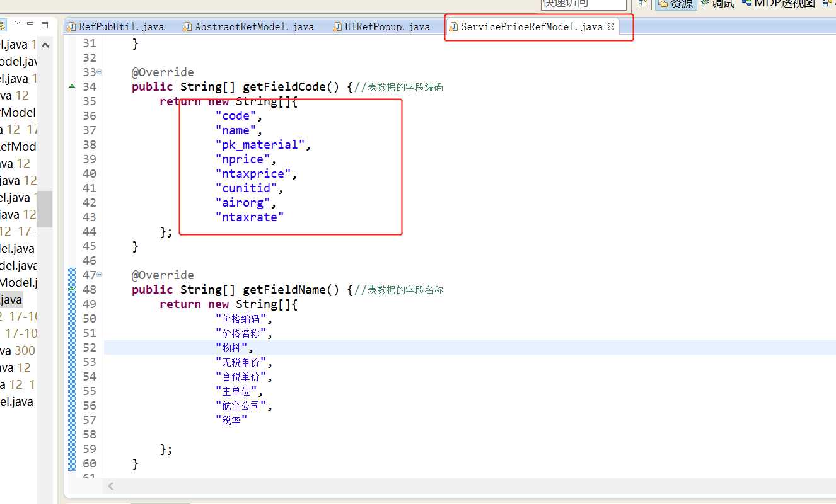Viewport: 836px width, 504px height.
Task: Click the "ntaxrate" string literal
Action: (250, 217)
